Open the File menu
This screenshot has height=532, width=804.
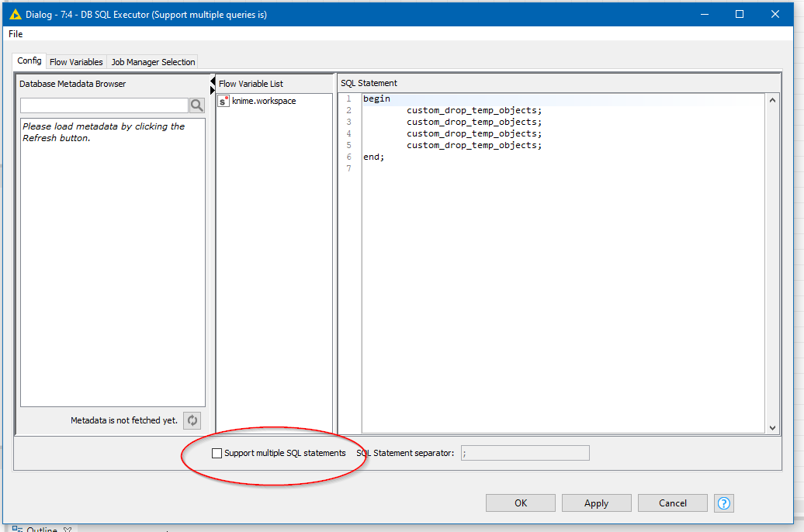pos(16,34)
